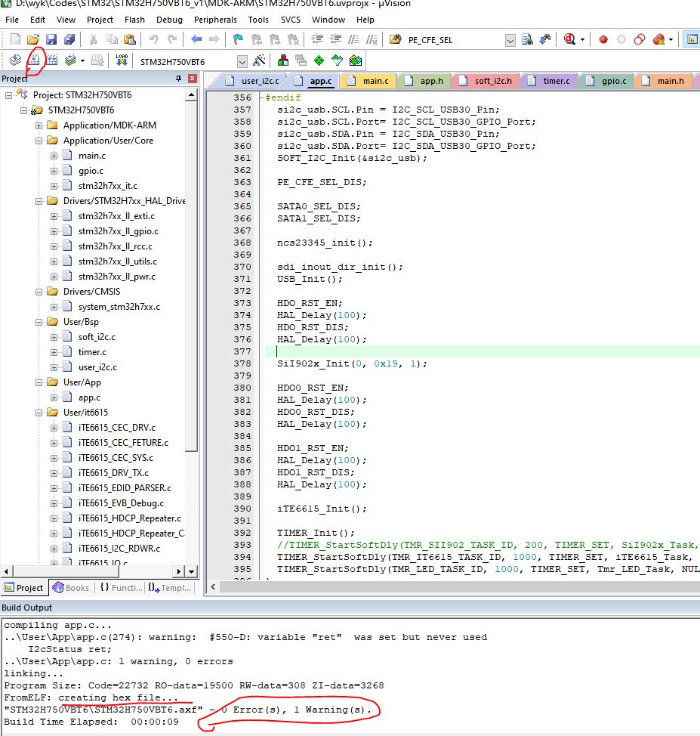700x736 pixels.
Task: Select soft_i2c.c in project tree
Action: tap(97, 337)
